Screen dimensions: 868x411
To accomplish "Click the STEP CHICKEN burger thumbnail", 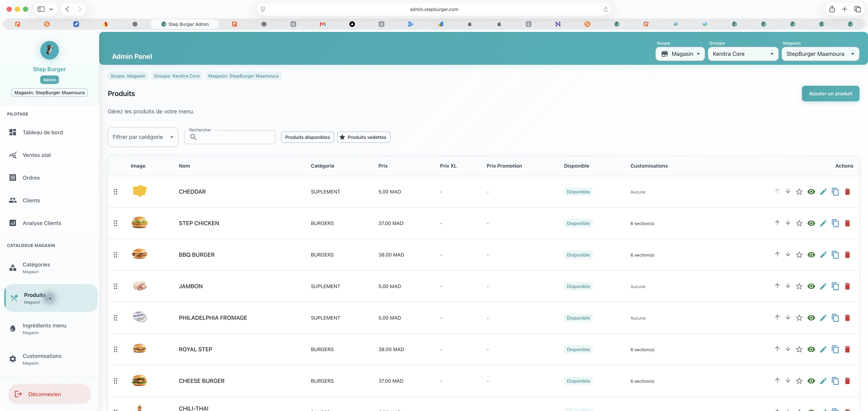I will [140, 223].
